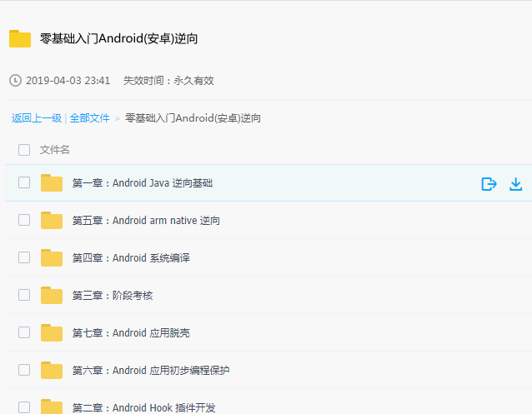Open folder 第四章：Android 系统编译
This screenshot has width=532, height=414.
click(131, 258)
